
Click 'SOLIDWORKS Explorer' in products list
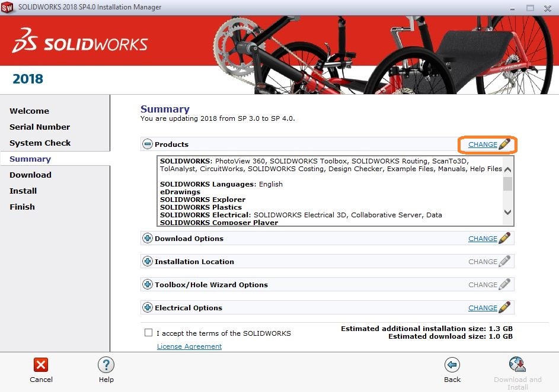(203, 200)
